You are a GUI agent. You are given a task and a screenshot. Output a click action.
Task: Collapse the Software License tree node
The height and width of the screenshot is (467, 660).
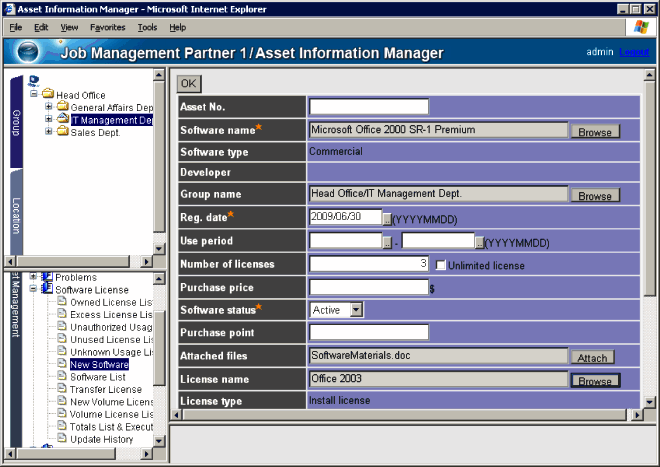33,289
